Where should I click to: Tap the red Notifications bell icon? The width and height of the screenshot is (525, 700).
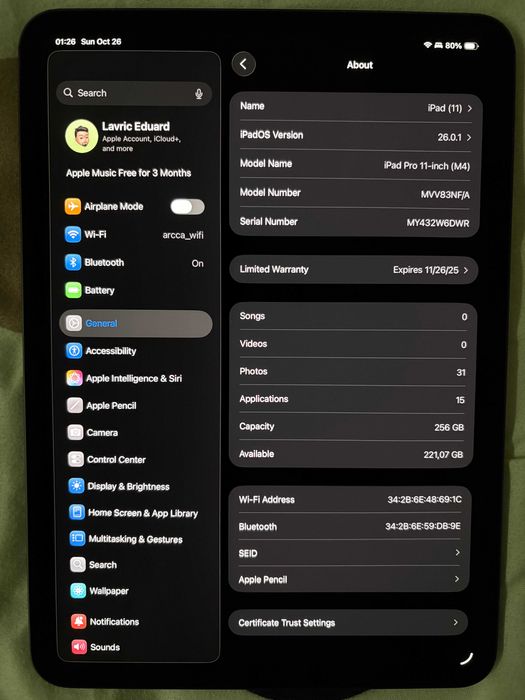pos(79,621)
